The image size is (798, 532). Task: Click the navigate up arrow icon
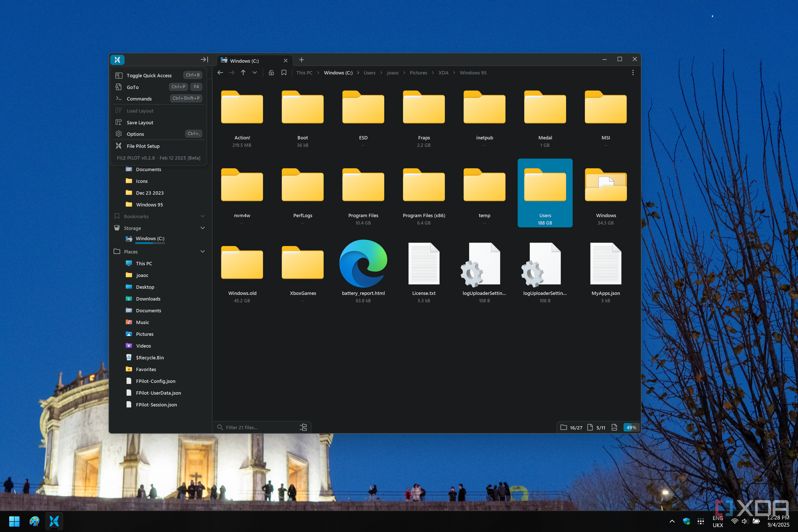tap(243, 73)
